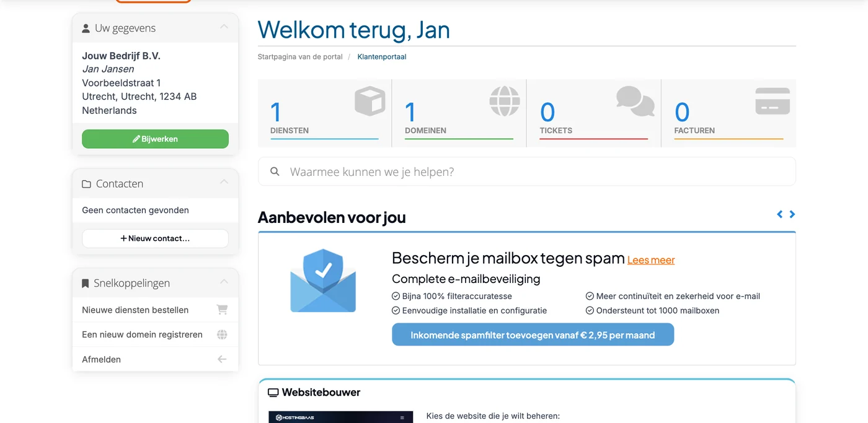Open the Domeinen count tile
Viewport: 868px width, 423px height.
click(459, 113)
